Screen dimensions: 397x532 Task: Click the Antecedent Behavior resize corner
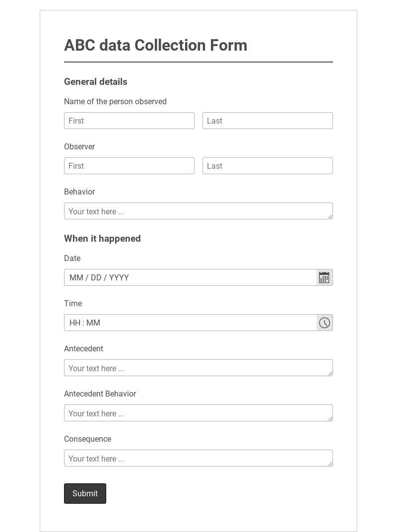pos(331,418)
